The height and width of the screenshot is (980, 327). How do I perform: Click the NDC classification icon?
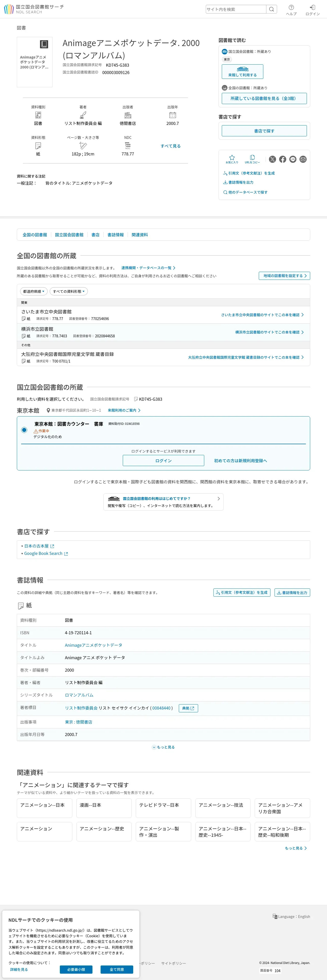point(128,145)
